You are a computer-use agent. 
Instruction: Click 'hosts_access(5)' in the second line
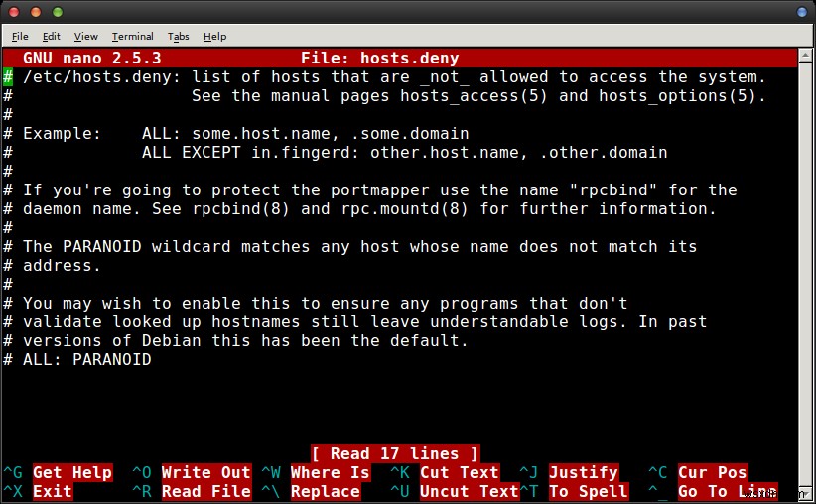point(474,95)
